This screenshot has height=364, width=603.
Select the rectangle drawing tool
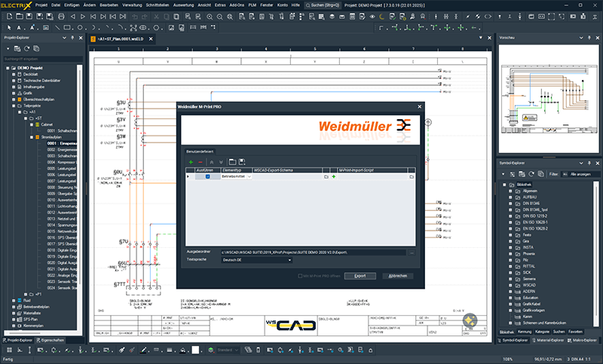pos(67,28)
